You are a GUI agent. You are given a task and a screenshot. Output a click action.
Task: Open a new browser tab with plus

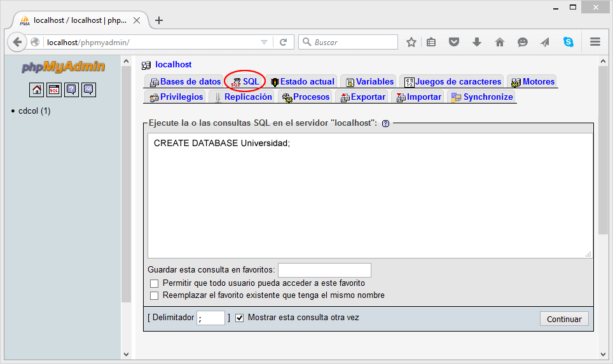click(159, 20)
